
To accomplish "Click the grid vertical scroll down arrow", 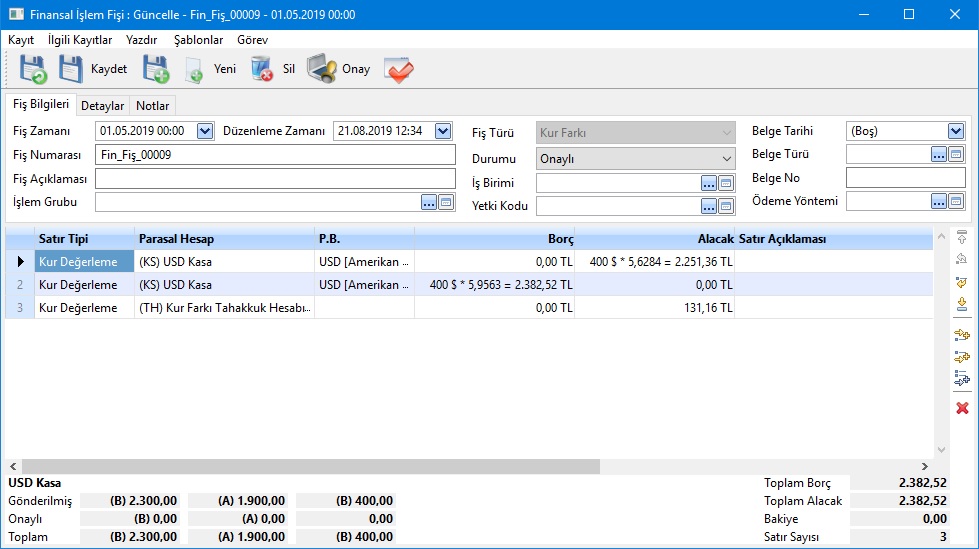I will click(941, 450).
